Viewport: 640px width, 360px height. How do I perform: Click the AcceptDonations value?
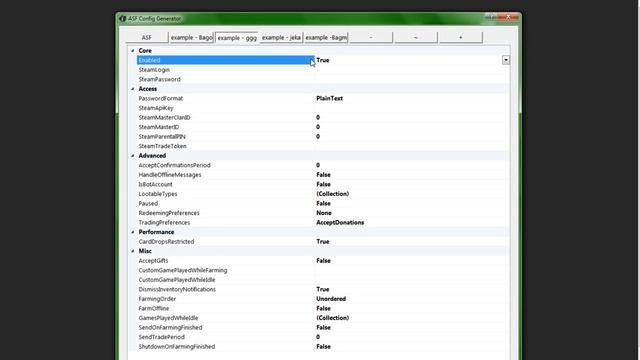point(340,223)
